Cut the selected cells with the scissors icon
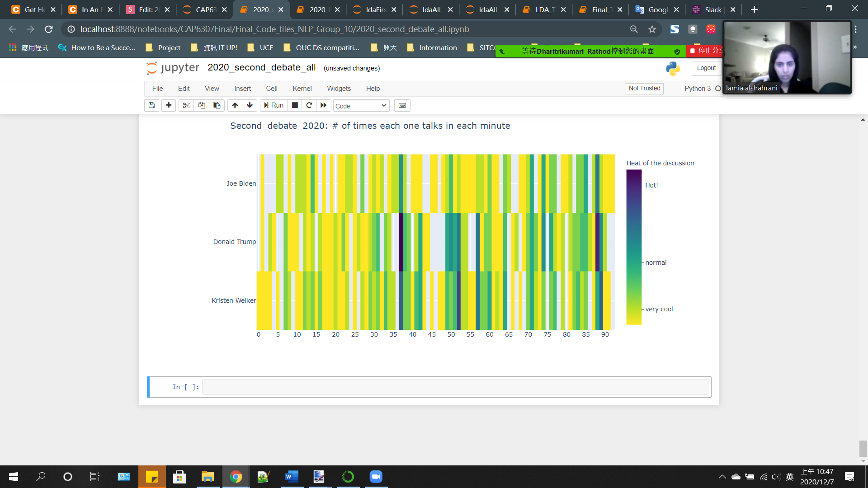The width and height of the screenshot is (868, 488). pyautogui.click(x=186, y=105)
